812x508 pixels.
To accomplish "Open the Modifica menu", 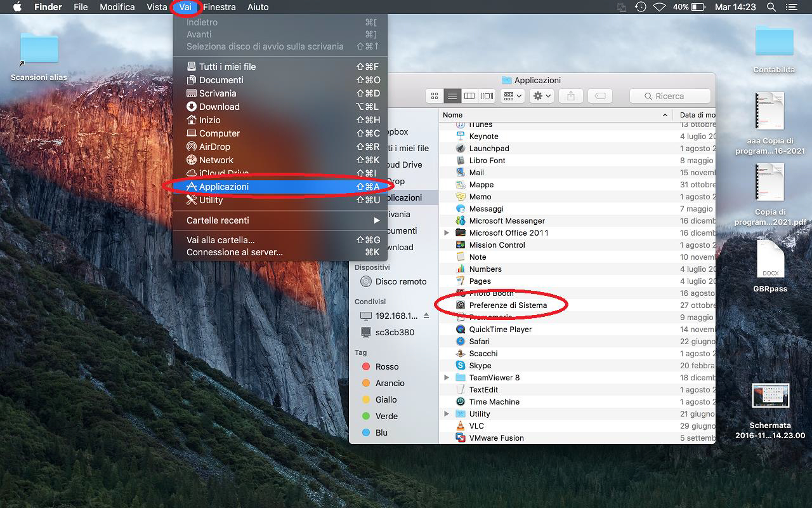I will click(x=117, y=7).
